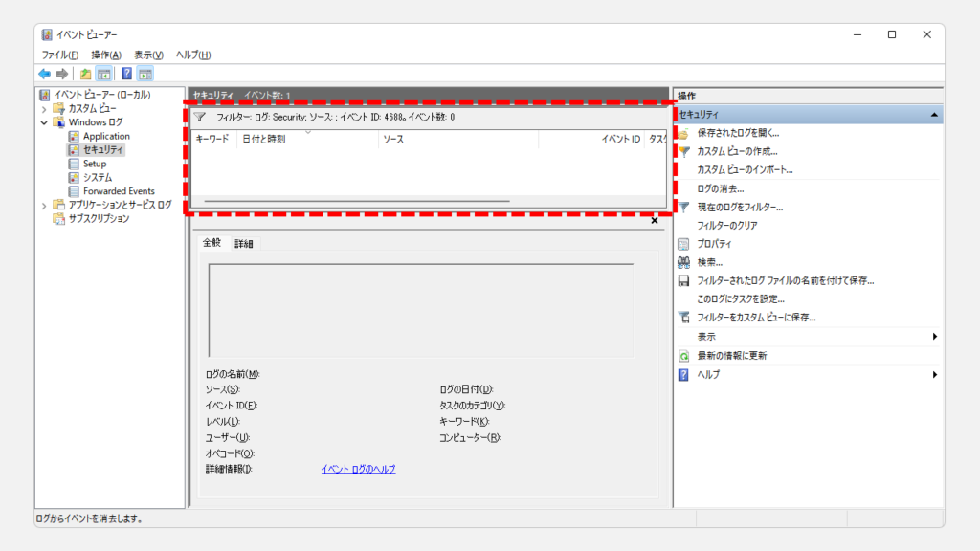This screenshot has width=980, height=551.
Task: Click the binoculars 検索 icon
Action: click(683, 262)
